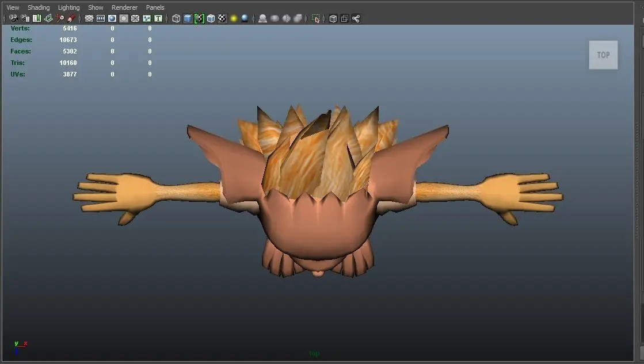Open the Camera Attributes icon

[25, 18]
